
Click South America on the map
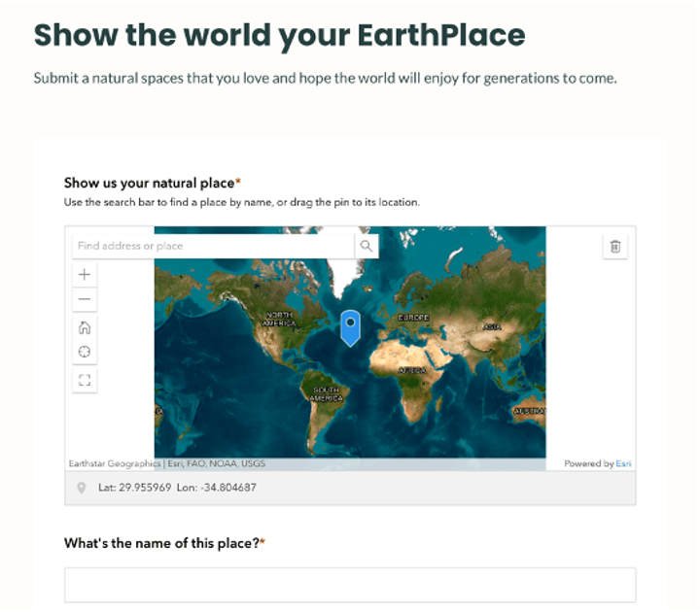point(326,393)
